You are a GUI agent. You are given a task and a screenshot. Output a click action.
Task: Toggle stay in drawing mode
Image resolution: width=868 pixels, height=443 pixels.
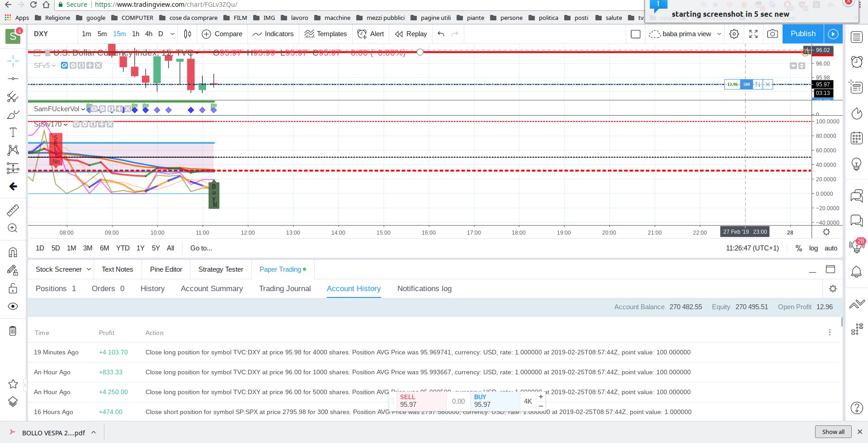[13, 270]
